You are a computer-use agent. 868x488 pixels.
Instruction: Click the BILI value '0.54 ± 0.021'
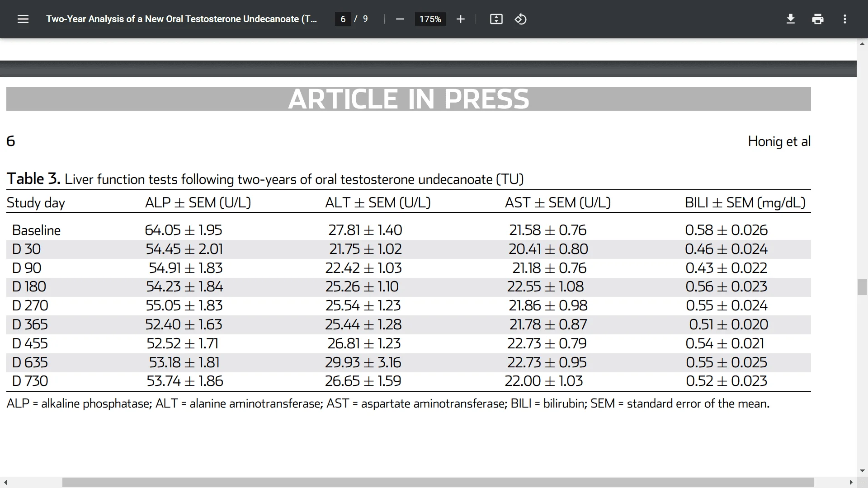(725, 344)
